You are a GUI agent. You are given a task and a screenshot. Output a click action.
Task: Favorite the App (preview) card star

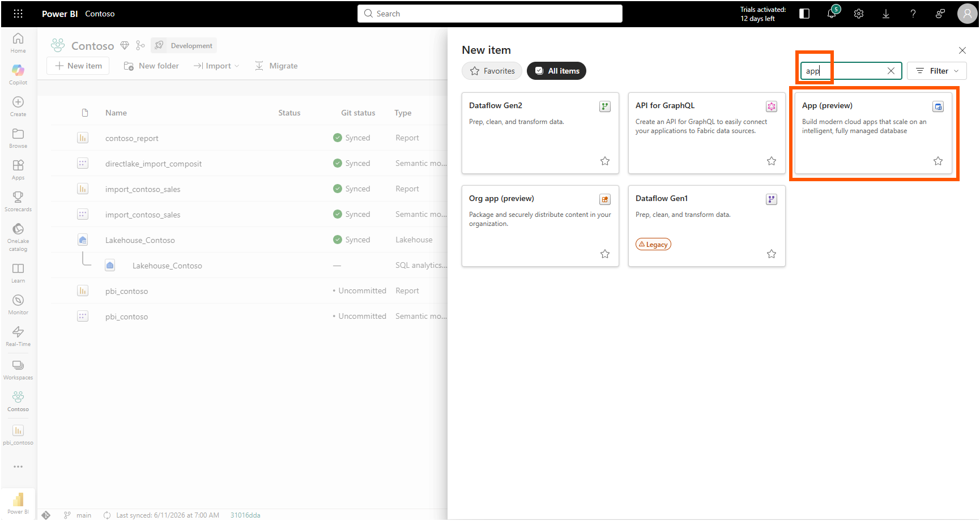pos(938,161)
